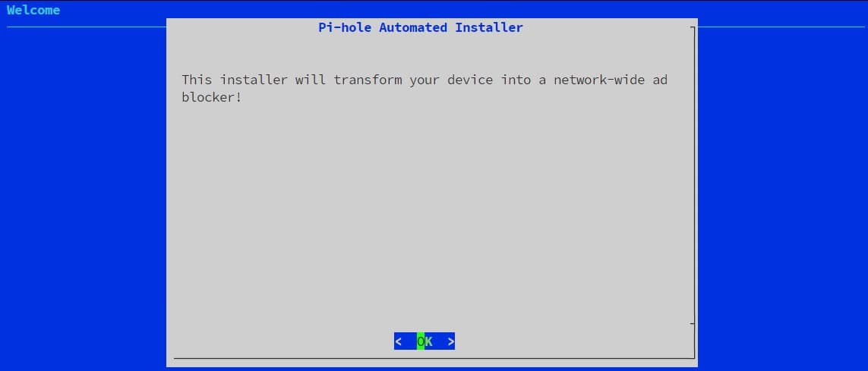Click the word 'blocker!' in the message
The width and height of the screenshot is (868, 371).
pyautogui.click(x=211, y=97)
